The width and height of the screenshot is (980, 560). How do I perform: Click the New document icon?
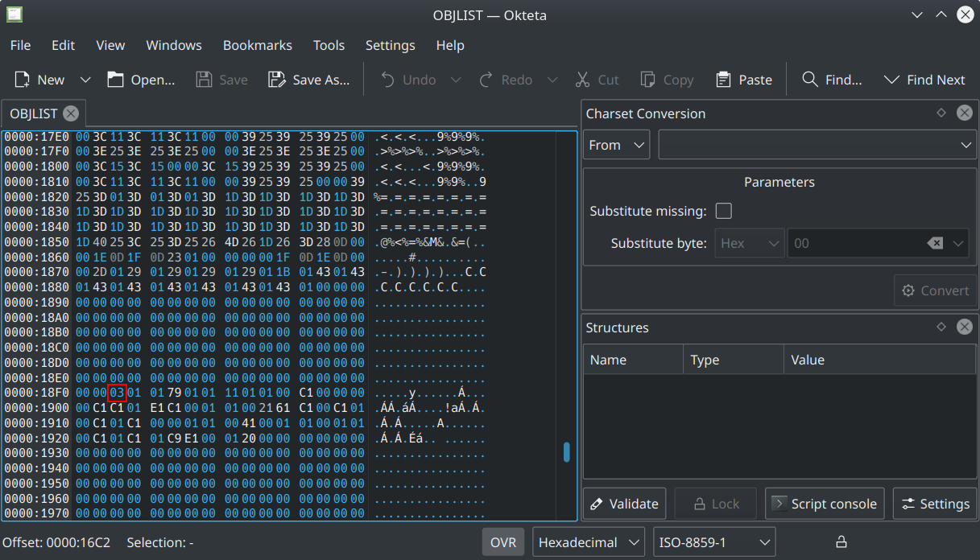(x=23, y=80)
